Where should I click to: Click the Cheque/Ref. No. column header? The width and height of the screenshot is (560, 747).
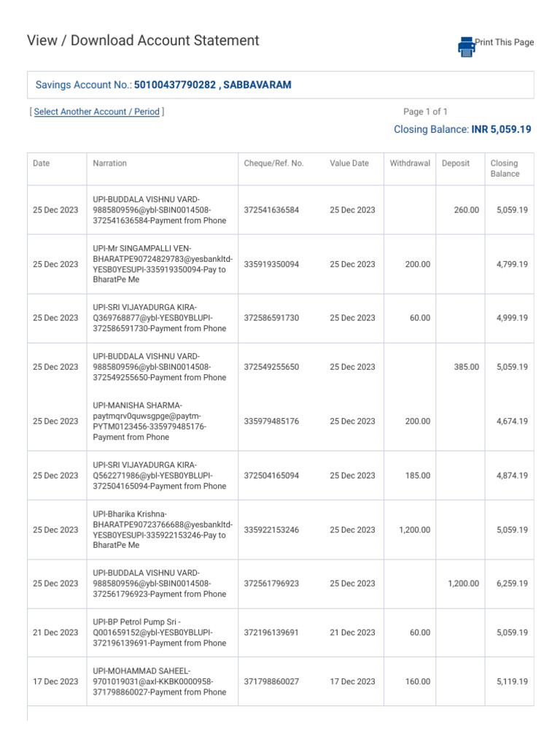pyautogui.click(x=273, y=163)
